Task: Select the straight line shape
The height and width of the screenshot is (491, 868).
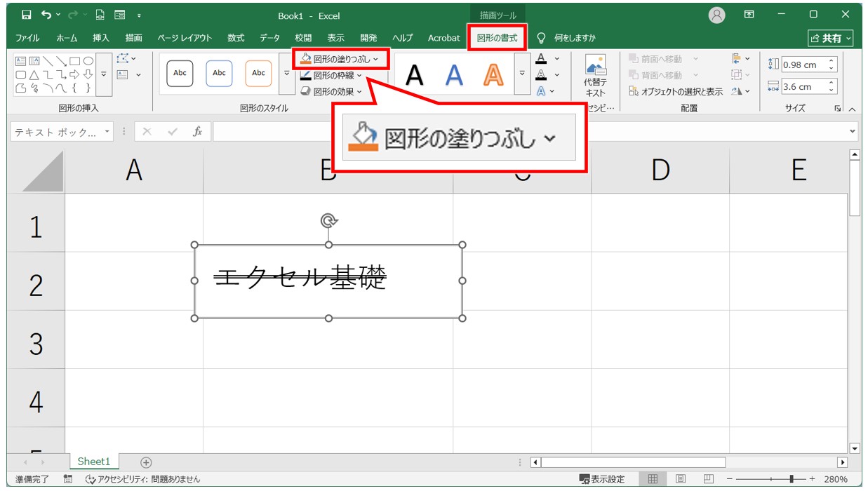Action: (x=48, y=61)
